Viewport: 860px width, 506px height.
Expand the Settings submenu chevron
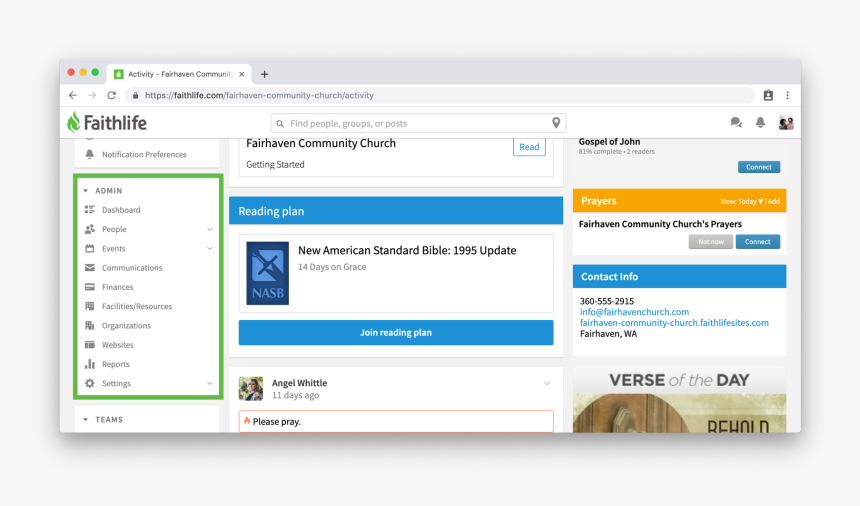click(210, 383)
